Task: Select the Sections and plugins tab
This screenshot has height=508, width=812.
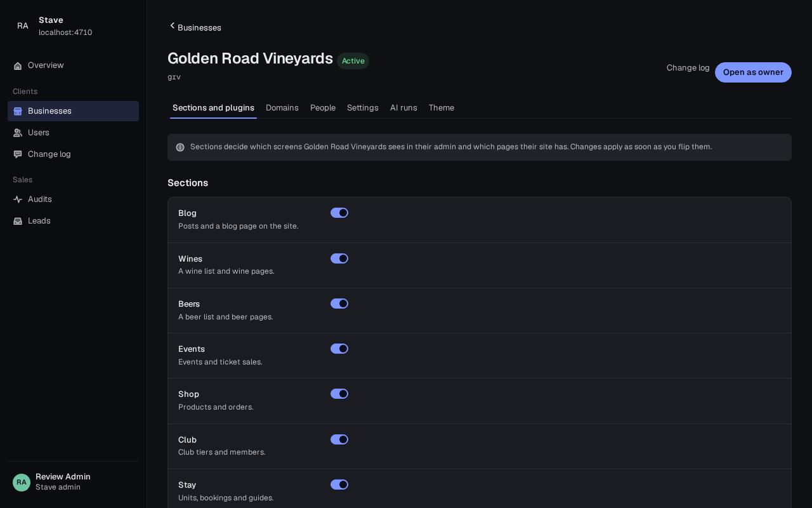Action: pos(213,108)
